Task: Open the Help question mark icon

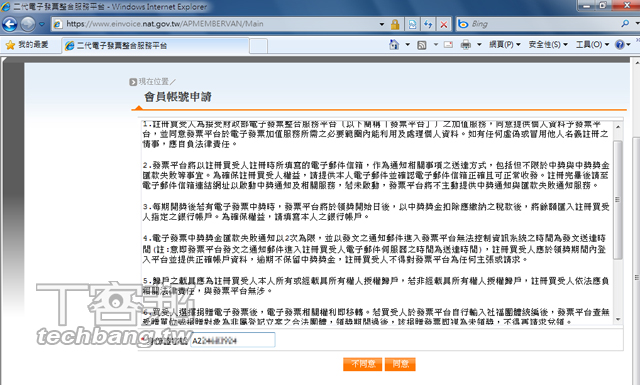Action: pos(619,45)
